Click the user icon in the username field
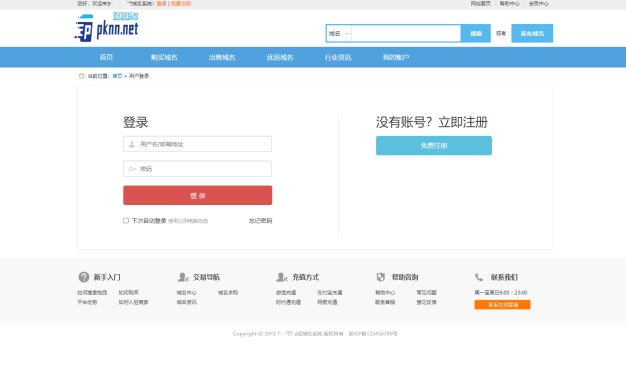 131,144
